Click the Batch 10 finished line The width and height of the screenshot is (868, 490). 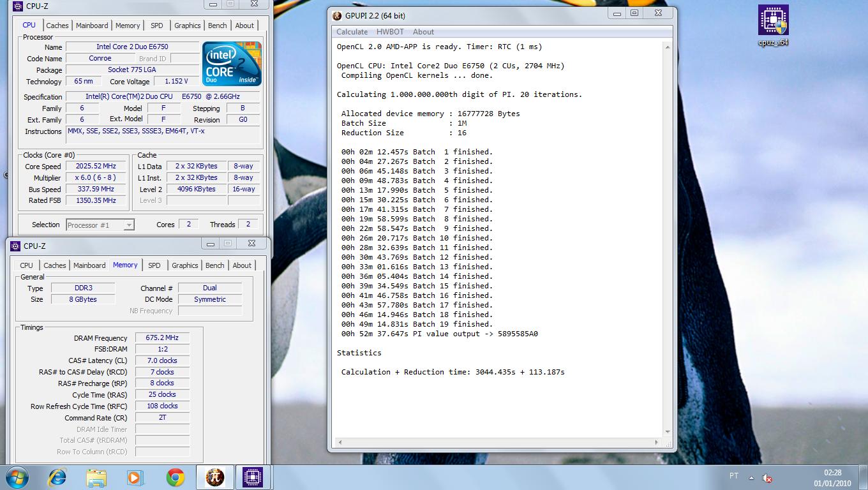[x=417, y=238]
